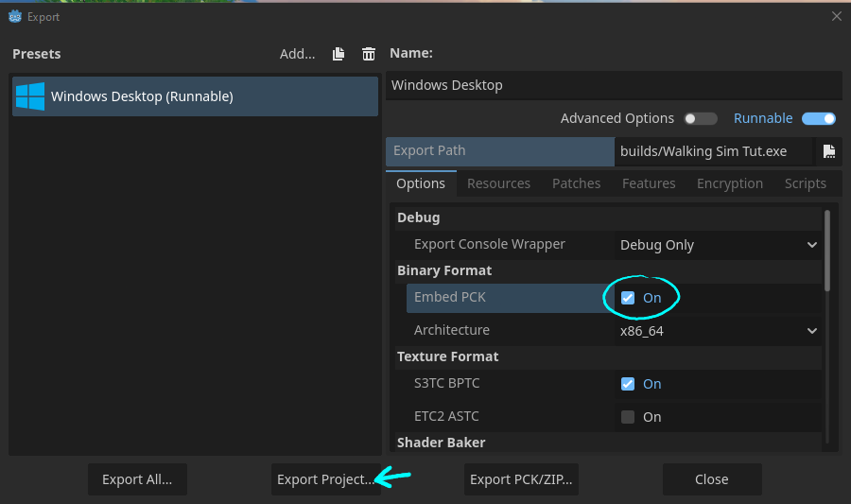Click Export PCK/ZIP... button
Screen dimensions: 851x504
click(521, 479)
